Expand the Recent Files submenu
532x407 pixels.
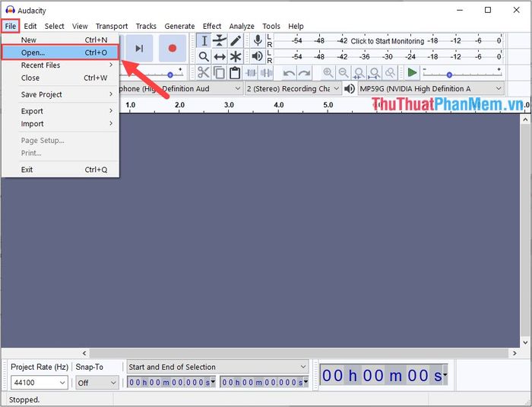coord(41,65)
